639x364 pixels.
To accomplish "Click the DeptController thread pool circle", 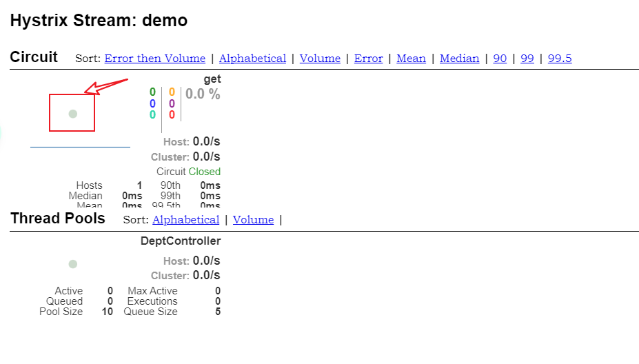I will click(73, 264).
